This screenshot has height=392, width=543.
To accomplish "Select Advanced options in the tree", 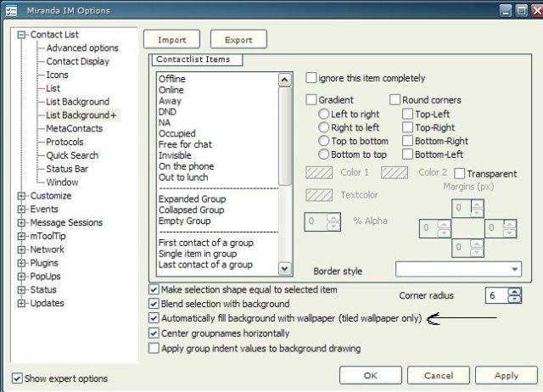I will (x=82, y=48).
